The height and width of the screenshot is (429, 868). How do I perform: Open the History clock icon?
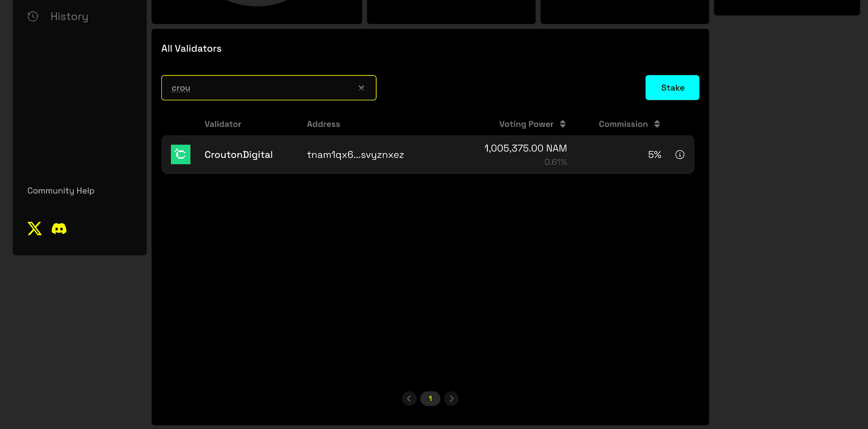(33, 17)
